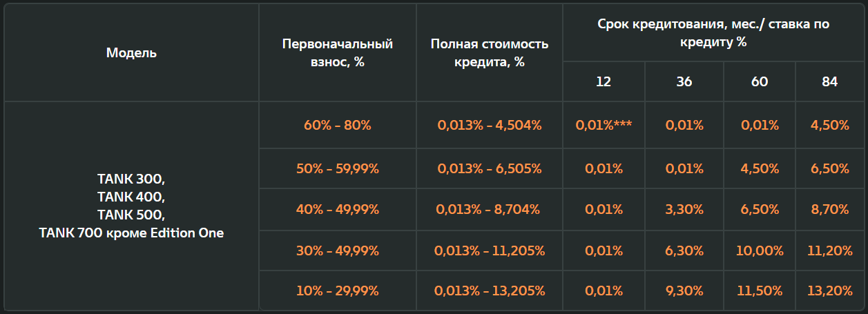The image size is (868, 314).
Task: Click the "Срок кредитования, мес." header
Action: point(713,32)
